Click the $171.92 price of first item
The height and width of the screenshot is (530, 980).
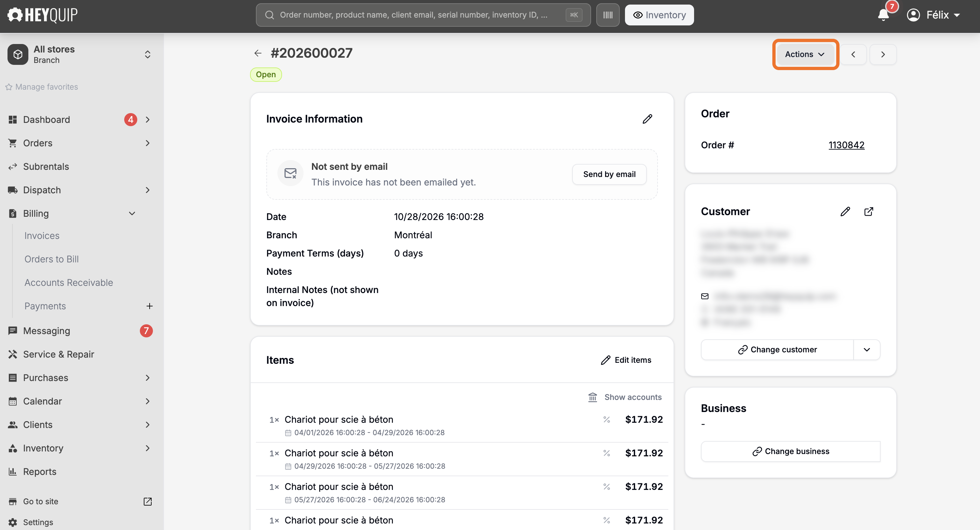pyautogui.click(x=644, y=420)
